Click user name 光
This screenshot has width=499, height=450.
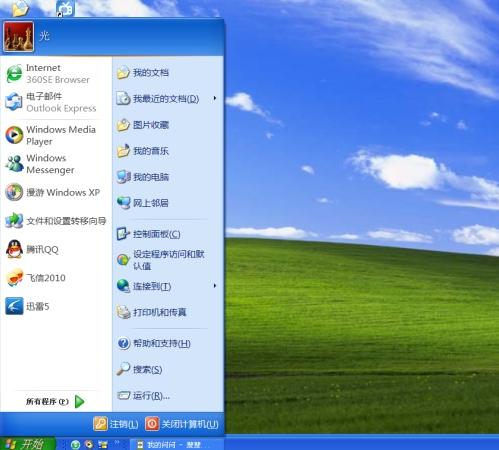click(x=44, y=35)
